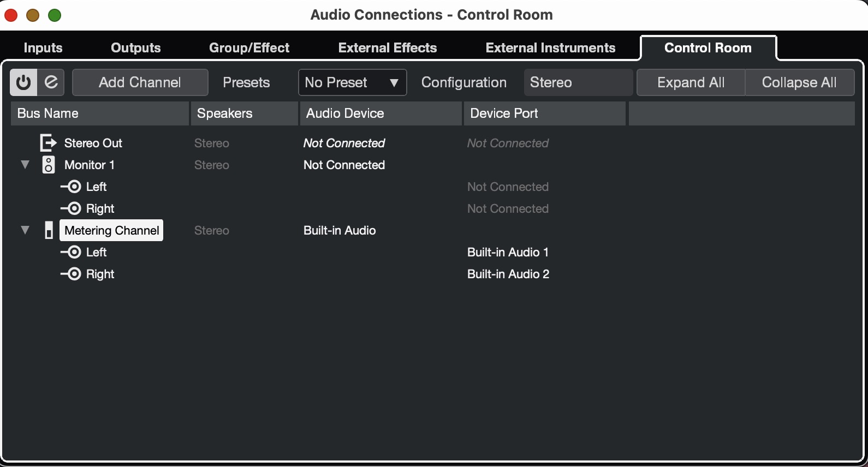
Task: Click the Metering Channel name field
Action: (111, 230)
